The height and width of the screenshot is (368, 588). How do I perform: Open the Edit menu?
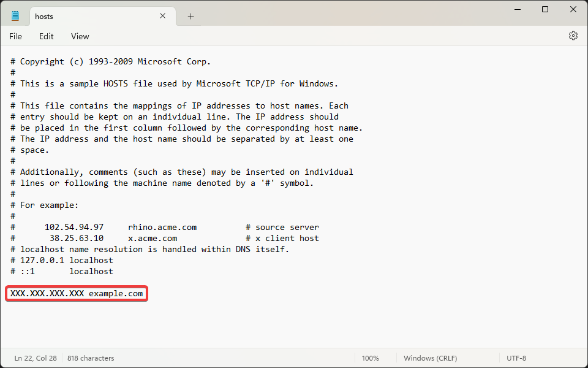tap(47, 36)
